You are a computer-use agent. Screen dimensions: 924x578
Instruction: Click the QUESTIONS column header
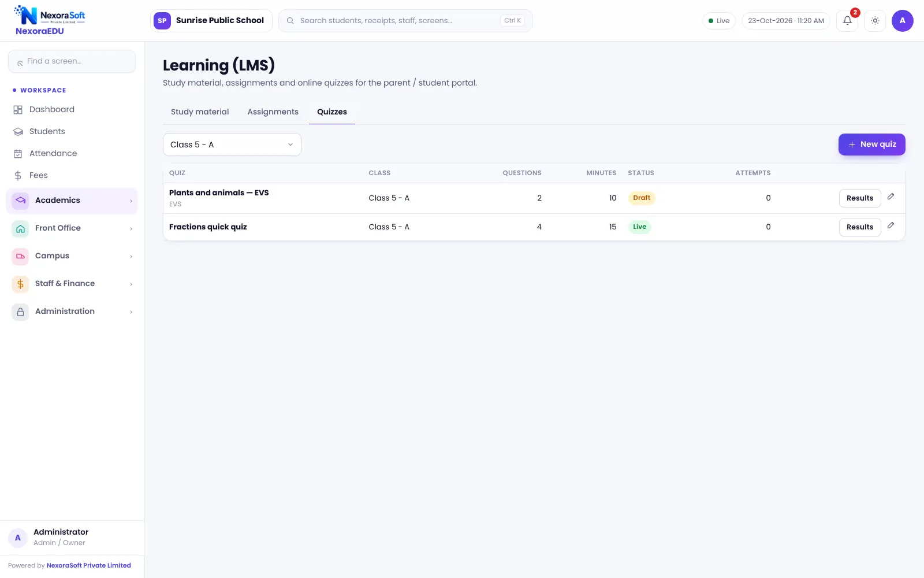click(522, 173)
